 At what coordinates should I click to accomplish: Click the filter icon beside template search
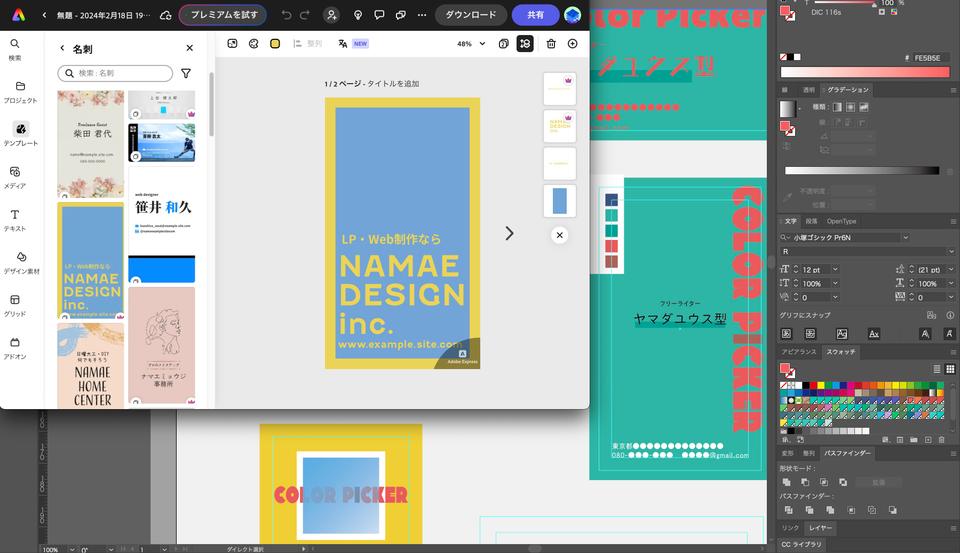[186, 74]
